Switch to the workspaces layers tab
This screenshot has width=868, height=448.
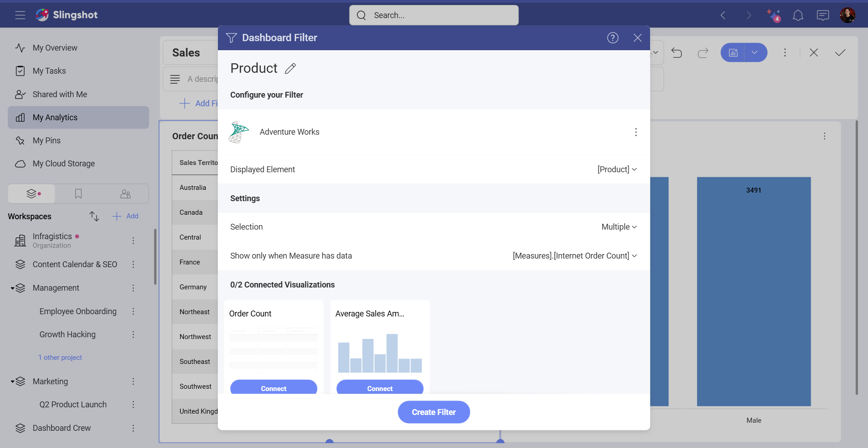click(32, 194)
